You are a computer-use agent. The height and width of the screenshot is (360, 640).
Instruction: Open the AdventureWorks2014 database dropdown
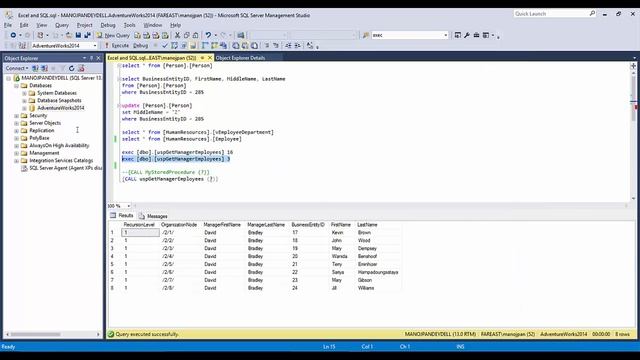(x=95, y=46)
